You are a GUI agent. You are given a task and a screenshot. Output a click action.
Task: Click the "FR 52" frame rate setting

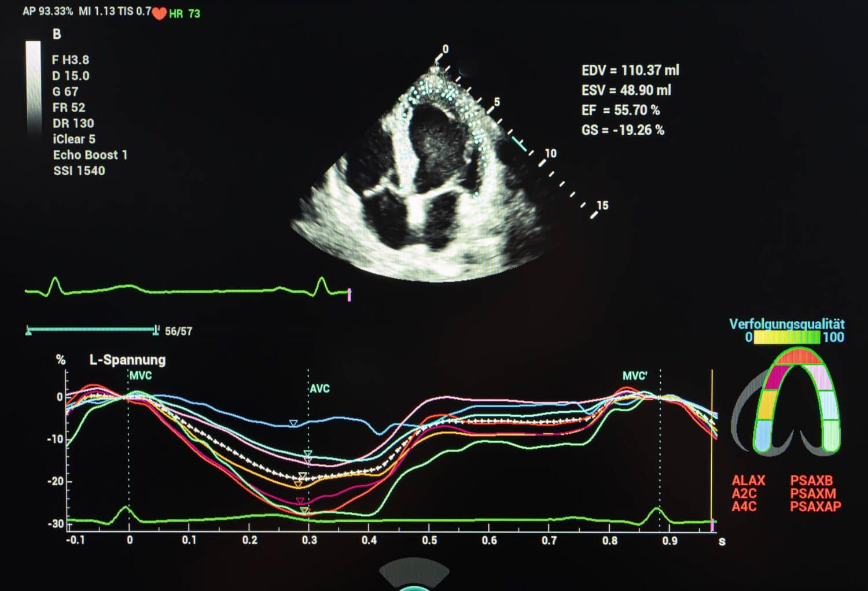click(x=69, y=108)
